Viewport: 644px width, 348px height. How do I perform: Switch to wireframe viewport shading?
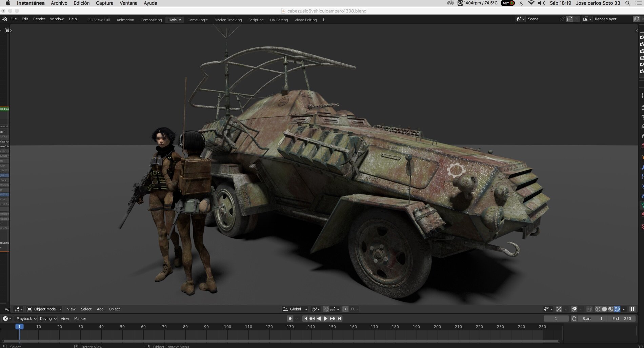pos(598,309)
